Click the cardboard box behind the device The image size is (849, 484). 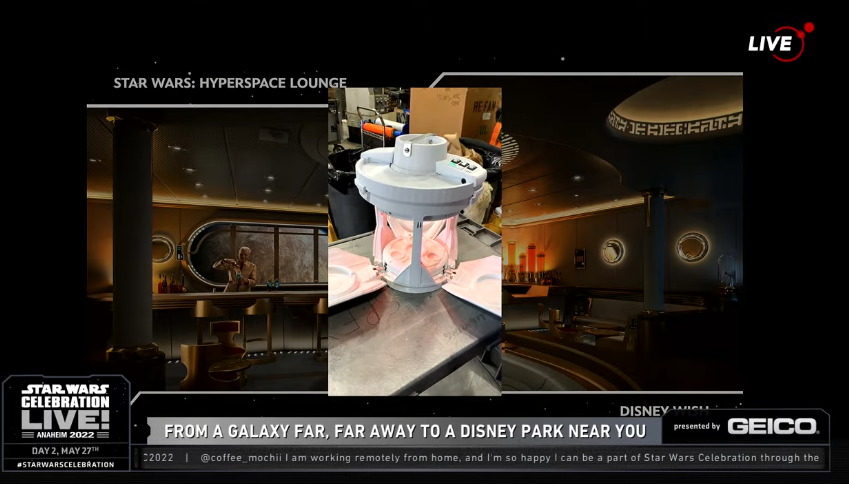[451, 113]
